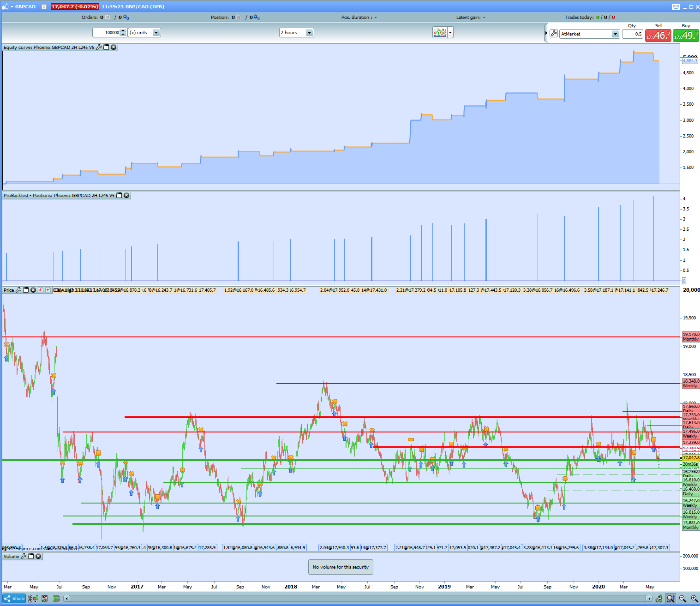The height and width of the screenshot is (606, 700).
Task: Click the 4,884.3 equity value label
Action: pos(690,61)
